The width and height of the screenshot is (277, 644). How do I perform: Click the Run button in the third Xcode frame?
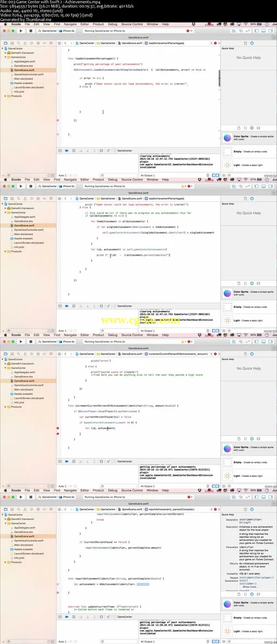(22, 341)
